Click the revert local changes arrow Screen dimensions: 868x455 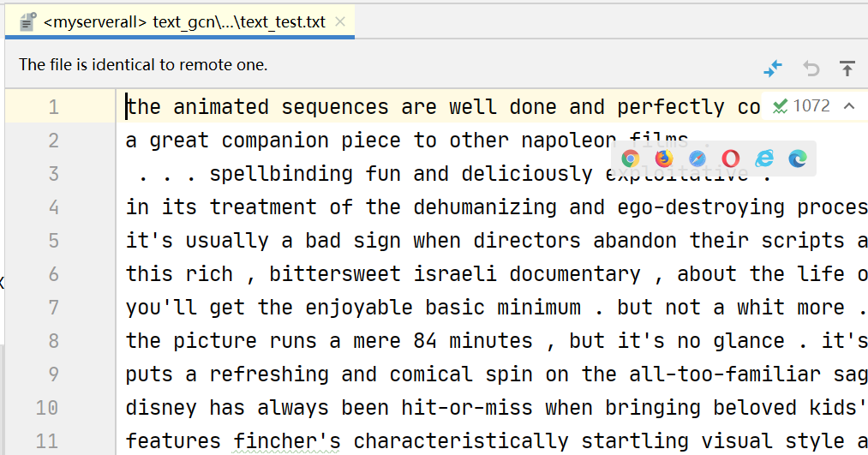[x=811, y=69]
